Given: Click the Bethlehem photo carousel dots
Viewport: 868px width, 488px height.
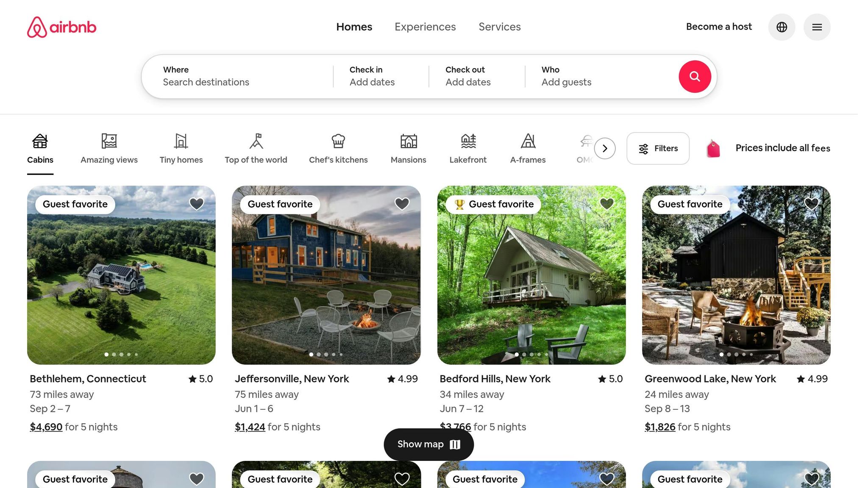Looking at the screenshot, I should [121, 355].
